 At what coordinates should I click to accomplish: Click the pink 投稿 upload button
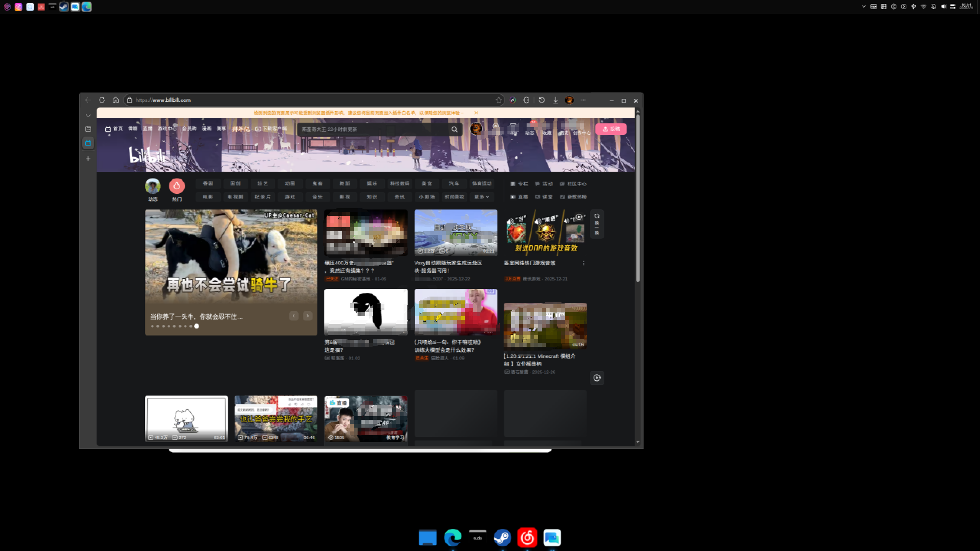611,129
